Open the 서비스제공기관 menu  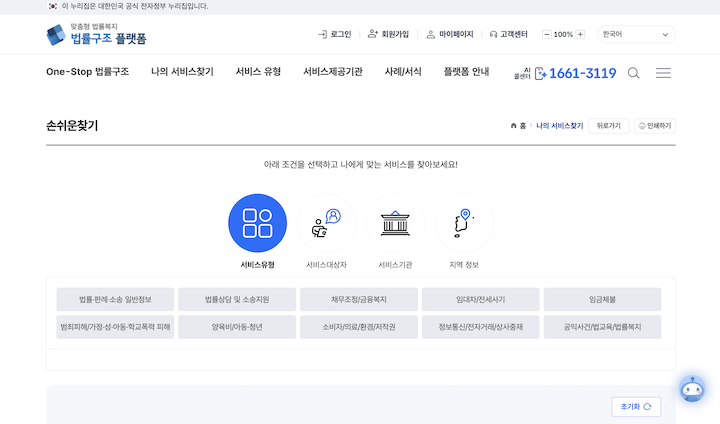(x=333, y=72)
